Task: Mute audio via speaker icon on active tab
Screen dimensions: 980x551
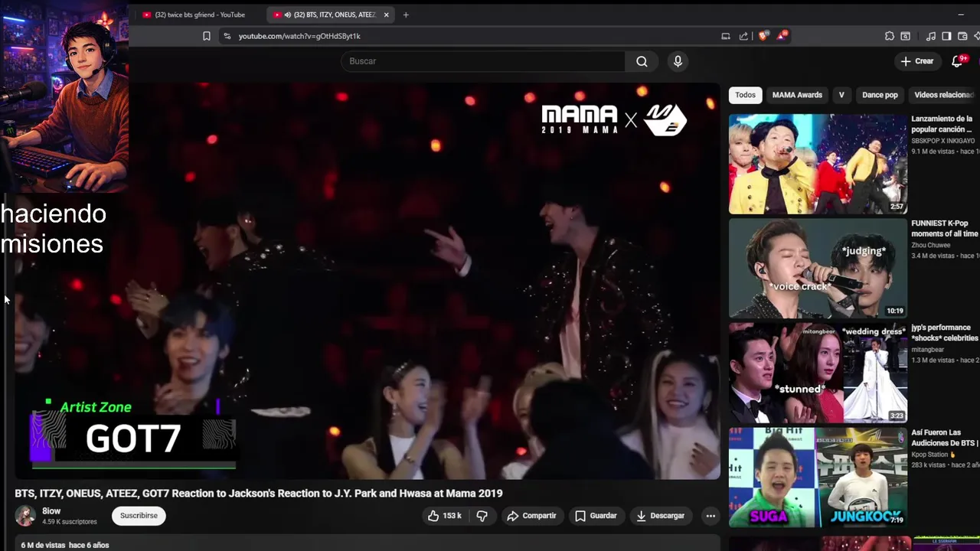Action: pos(287,15)
